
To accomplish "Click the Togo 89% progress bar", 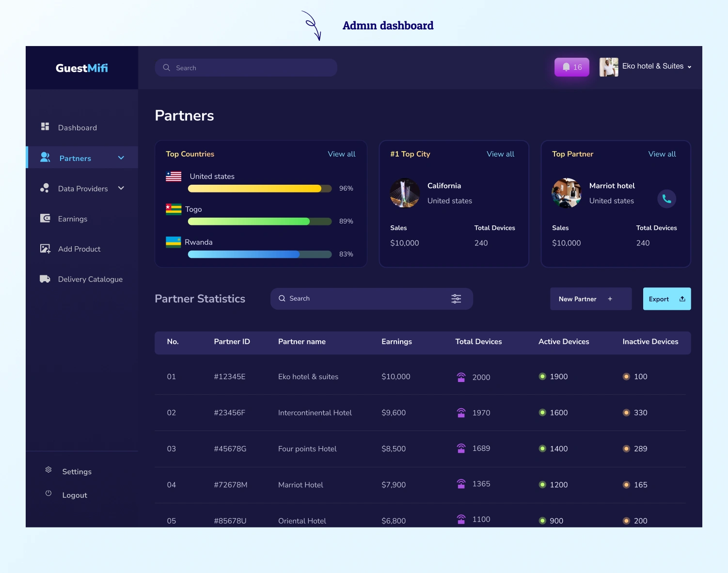I will (260, 222).
